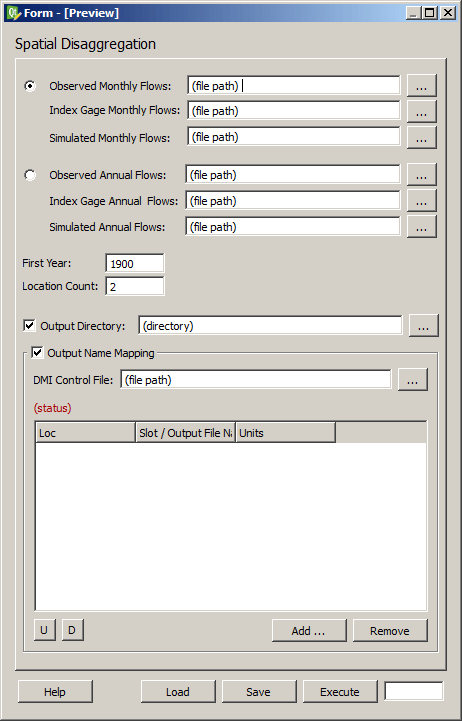Click the Units column header

tap(285, 433)
